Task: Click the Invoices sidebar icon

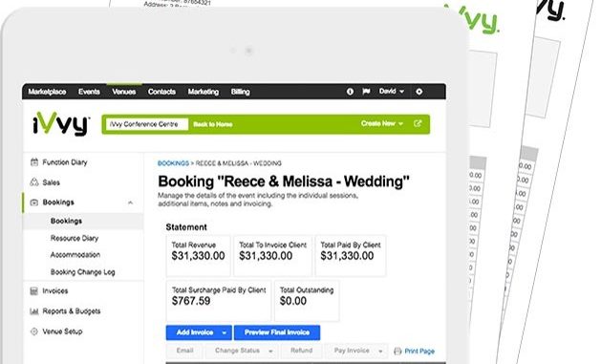Action: coord(34,291)
